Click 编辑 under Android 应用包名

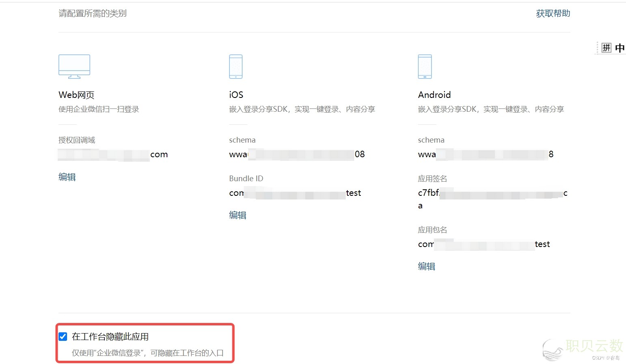tap(427, 266)
